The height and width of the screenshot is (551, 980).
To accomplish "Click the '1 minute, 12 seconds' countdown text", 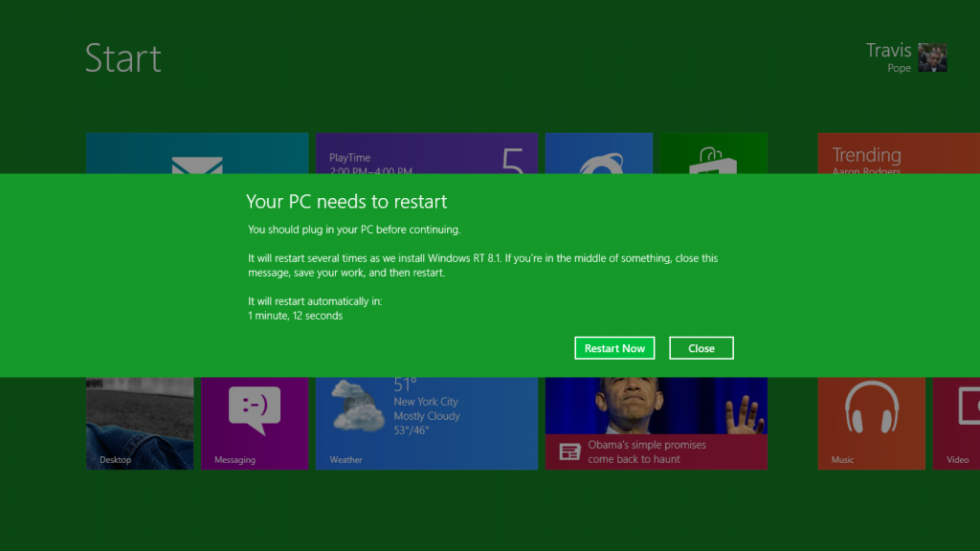I will [x=295, y=316].
